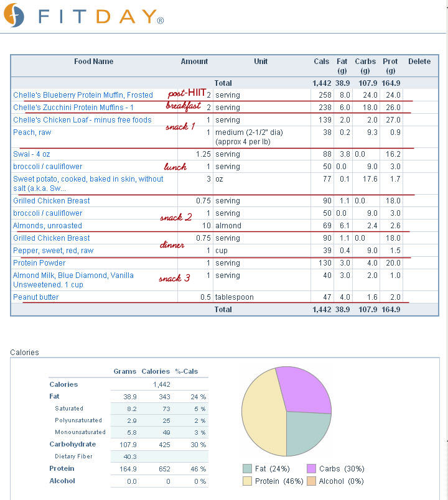The image size is (448, 500).
Task: Click the Calories section heading
Action: tap(24, 353)
